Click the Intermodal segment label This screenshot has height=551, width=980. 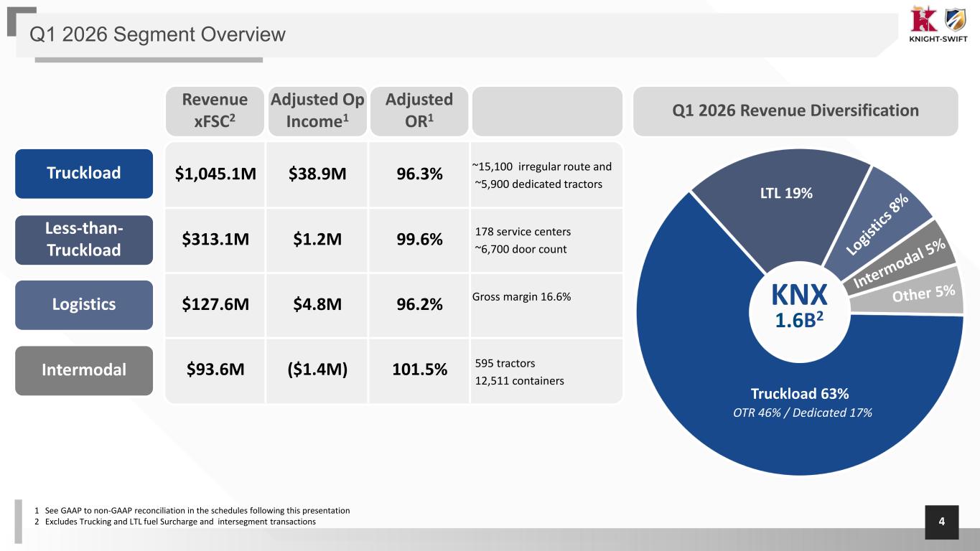pyautogui.click(x=84, y=370)
